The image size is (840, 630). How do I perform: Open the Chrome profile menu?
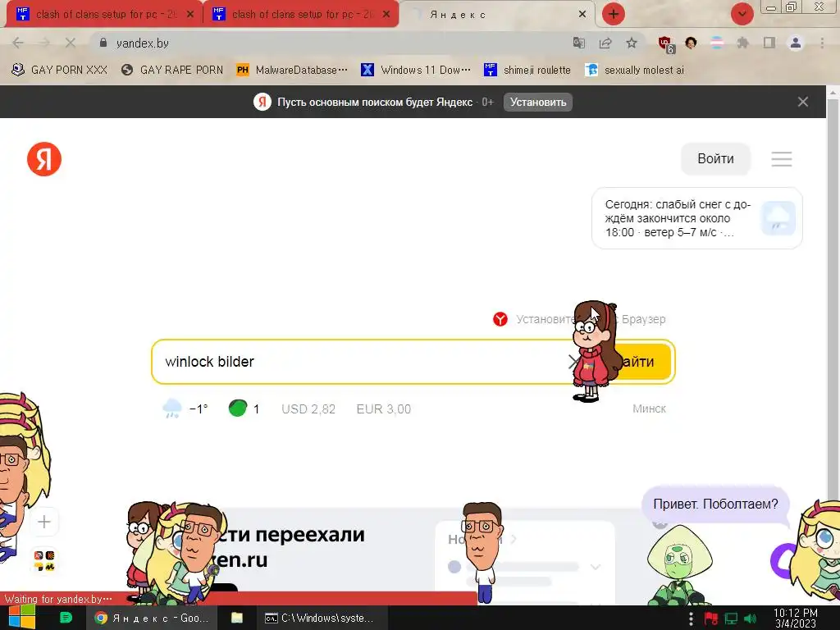[x=796, y=43]
